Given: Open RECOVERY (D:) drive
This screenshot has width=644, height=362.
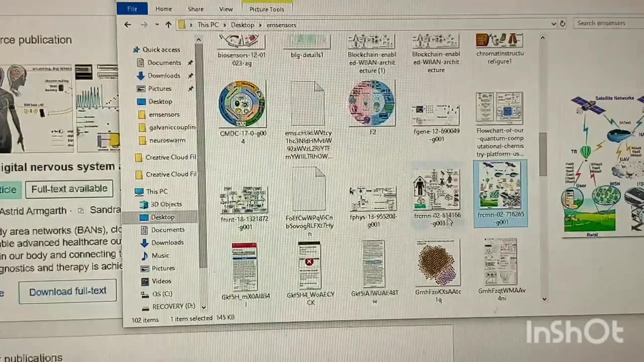Looking at the screenshot, I should click(x=174, y=306).
